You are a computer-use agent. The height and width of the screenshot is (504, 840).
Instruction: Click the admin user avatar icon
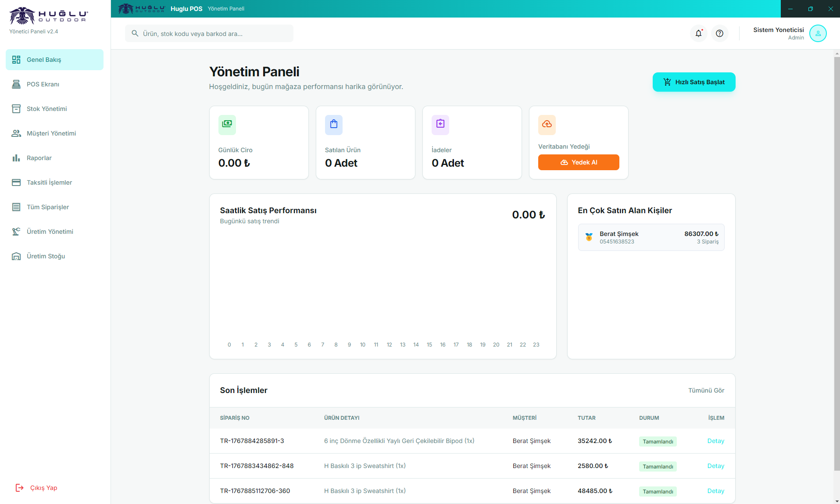click(x=818, y=33)
